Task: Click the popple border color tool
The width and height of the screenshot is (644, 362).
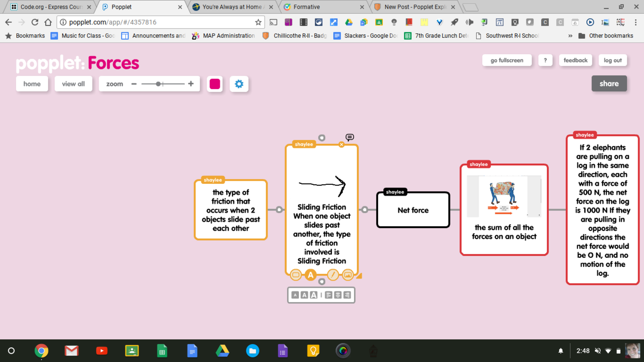Action: pyautogui.click(x=296, y=275)
